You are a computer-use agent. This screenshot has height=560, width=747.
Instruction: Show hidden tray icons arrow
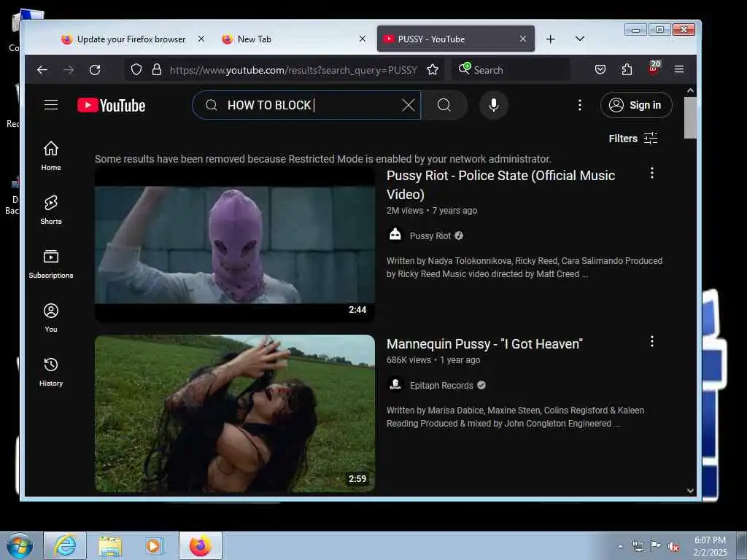tap(620, 547)
